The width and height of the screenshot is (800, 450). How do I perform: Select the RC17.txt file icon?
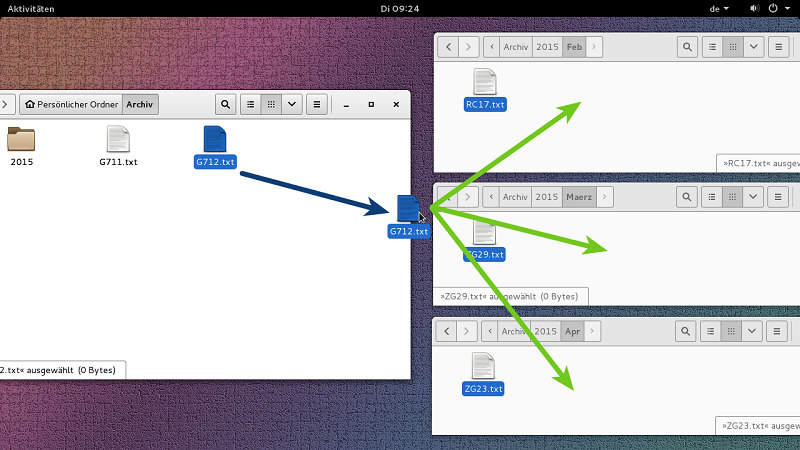pyautogui.click(x=484, y=82)
